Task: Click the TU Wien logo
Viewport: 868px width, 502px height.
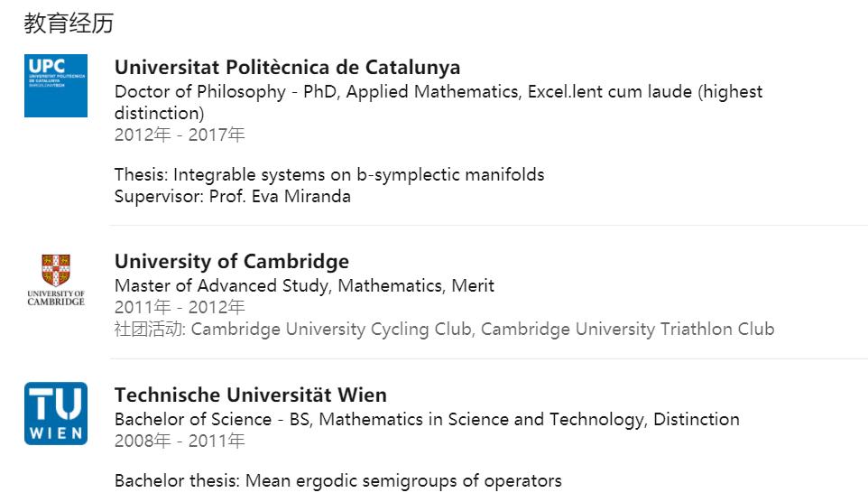Action: 56,414
